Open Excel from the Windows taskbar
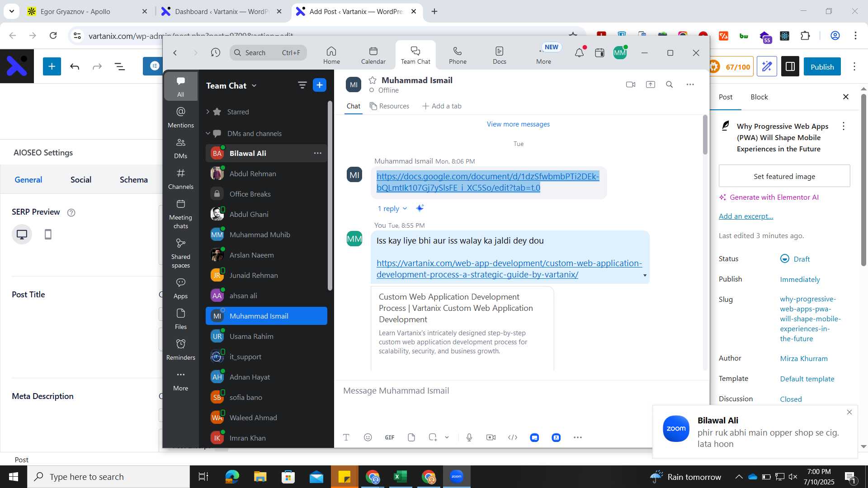Viewport: 868px width, 488px height. [x=400, y=477]
